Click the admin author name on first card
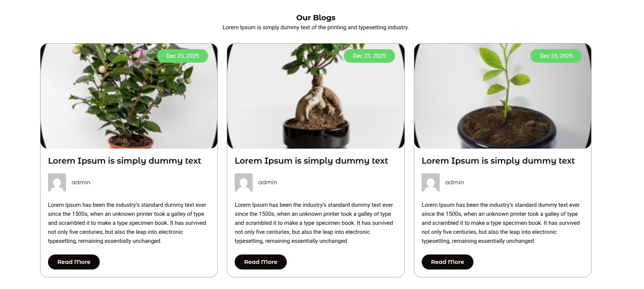 (81, 182)
